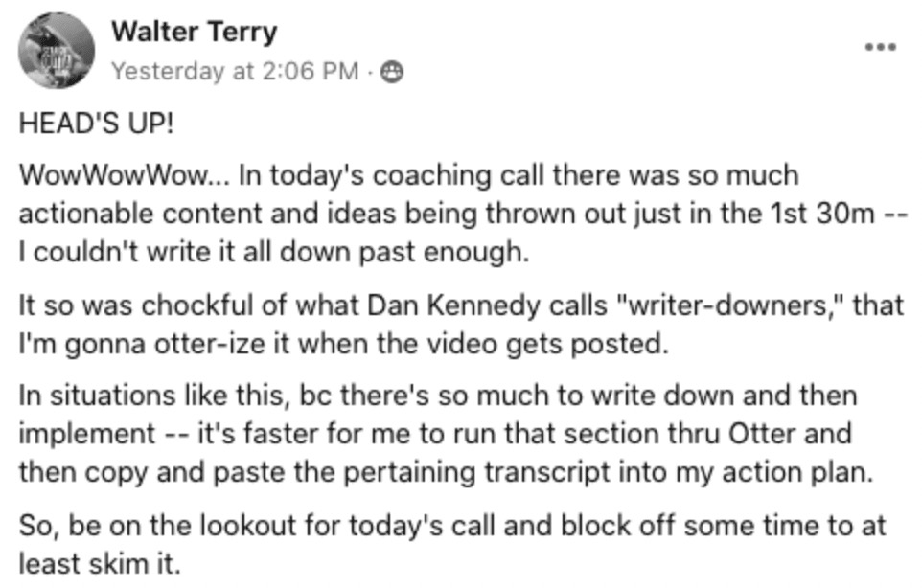Click the audience privacy icon beside timestamp
This screenshot has height=588, width=922.
(393, 71)
